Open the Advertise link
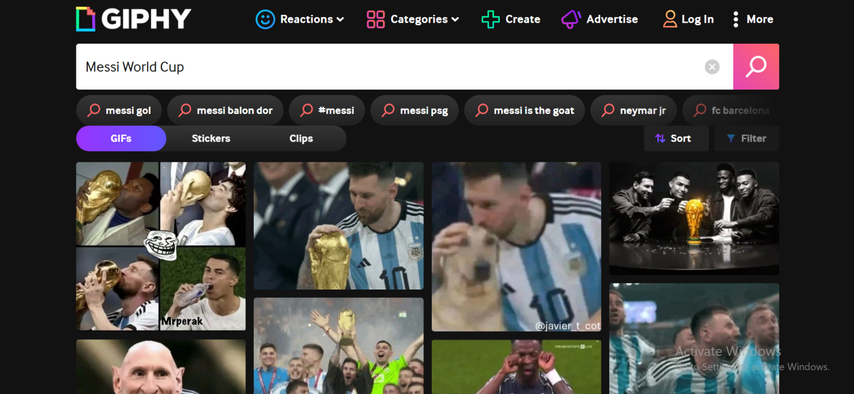 click(x=612, y=19)
